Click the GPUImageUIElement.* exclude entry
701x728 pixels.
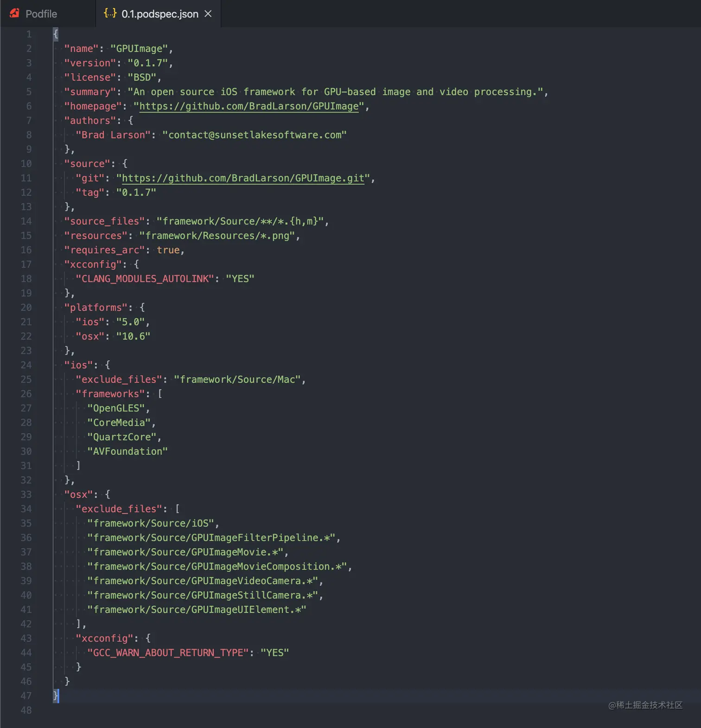pyautogui.click(x=197, y=609)
